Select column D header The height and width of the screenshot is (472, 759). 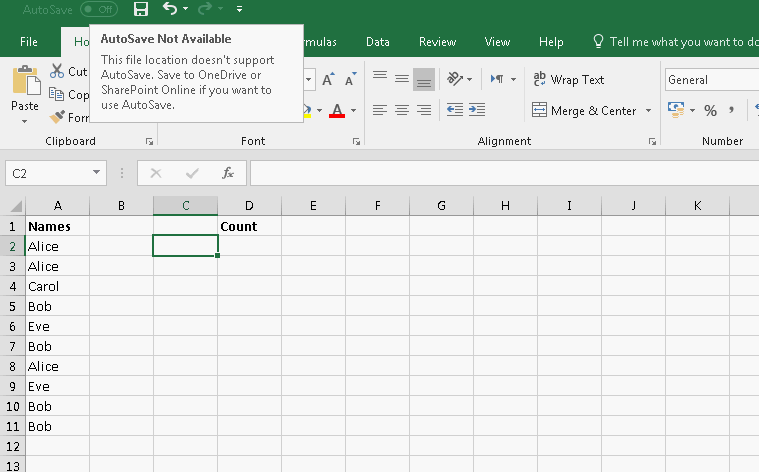point(249,206)
